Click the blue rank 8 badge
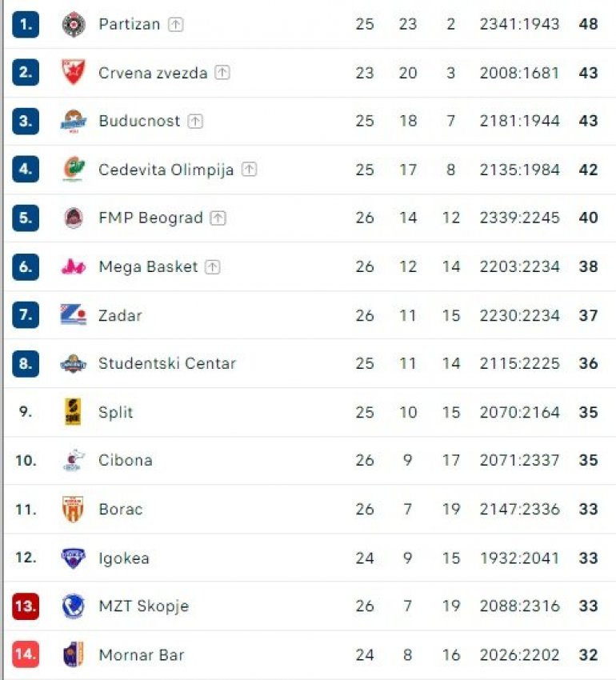This screenshot has width=616, height=680. [x=26, y=363]
